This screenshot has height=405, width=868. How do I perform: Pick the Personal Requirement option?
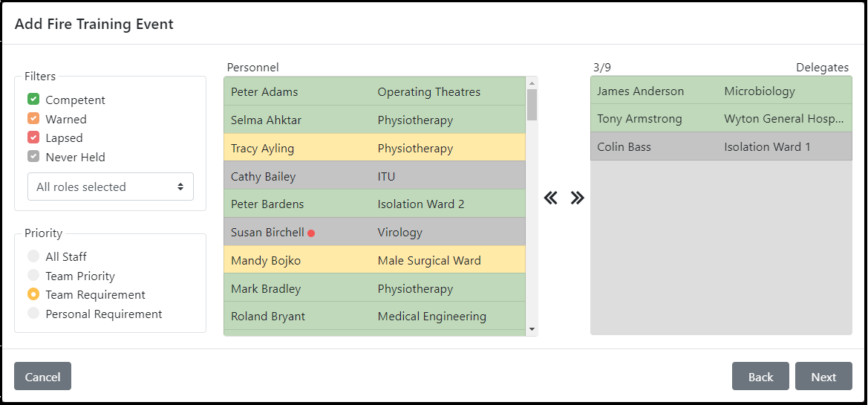[x=33, y=313]
